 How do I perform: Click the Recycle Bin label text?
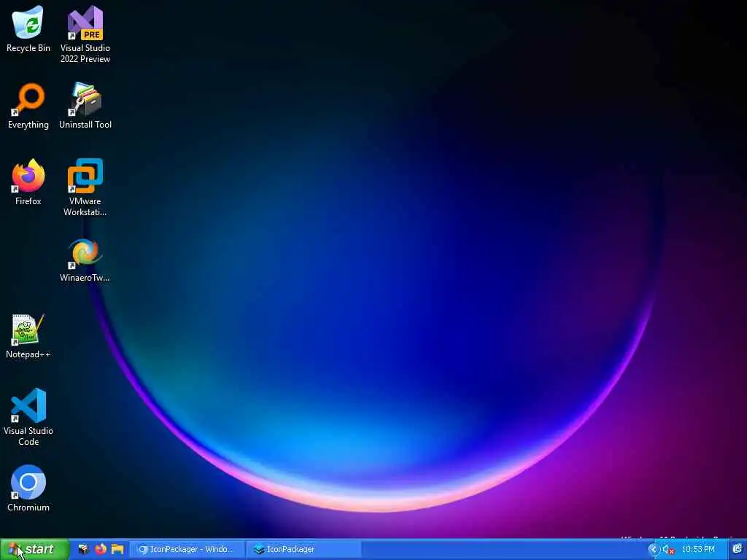28,48
